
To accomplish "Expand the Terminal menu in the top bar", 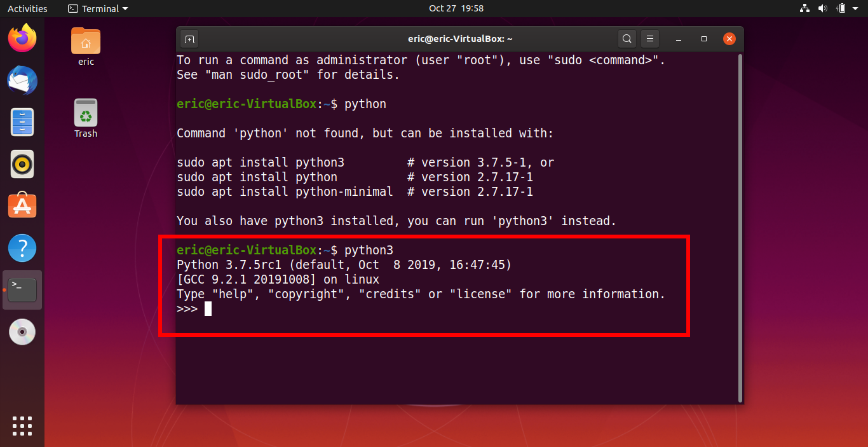I will (x=97, y=8).
